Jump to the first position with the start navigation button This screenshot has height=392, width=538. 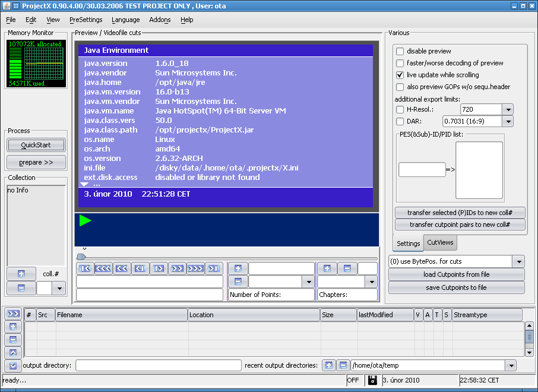(x=85, y=268)
